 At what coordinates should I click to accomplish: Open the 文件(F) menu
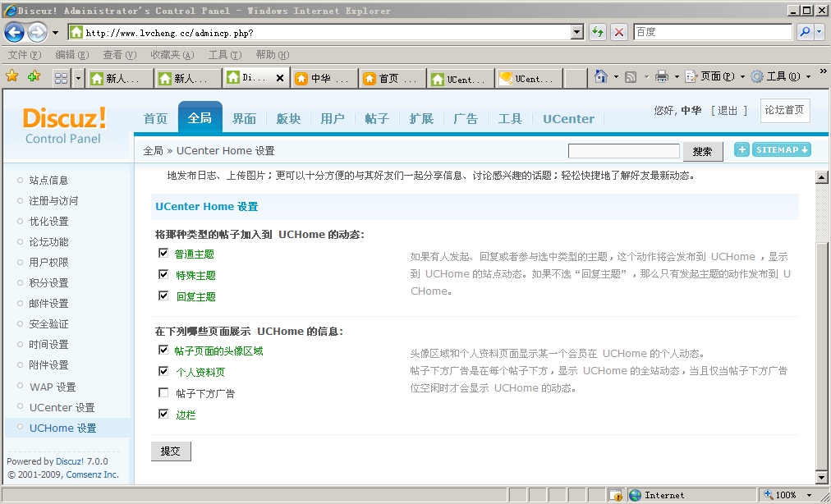tap(25, 55)
